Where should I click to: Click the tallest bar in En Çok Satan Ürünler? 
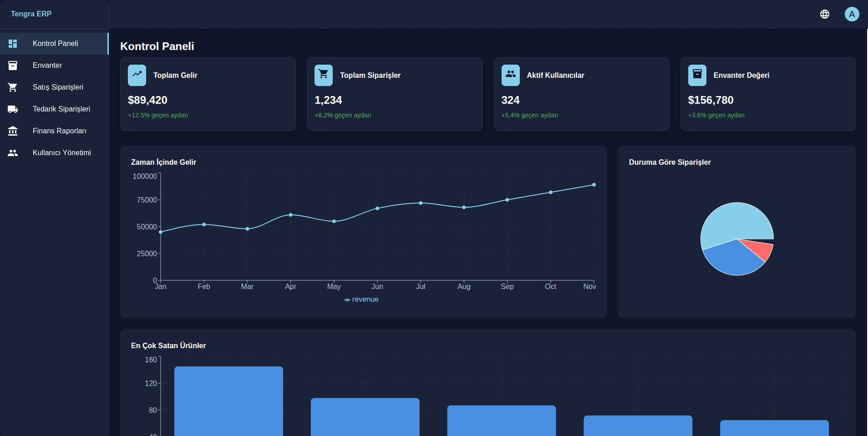pyautogui.click(x=228, y=401)
